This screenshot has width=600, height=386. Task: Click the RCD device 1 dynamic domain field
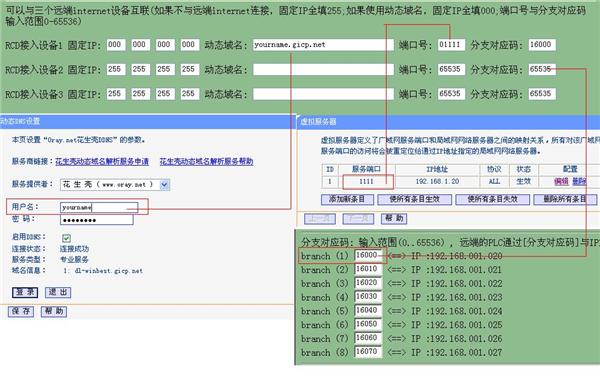(323, 45)
